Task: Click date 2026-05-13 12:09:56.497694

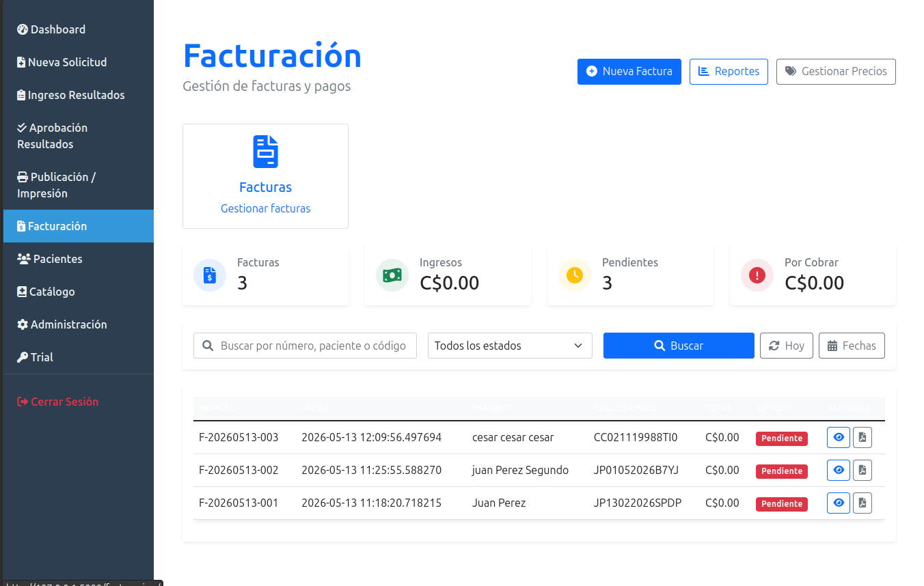Action: coord(371,437)
